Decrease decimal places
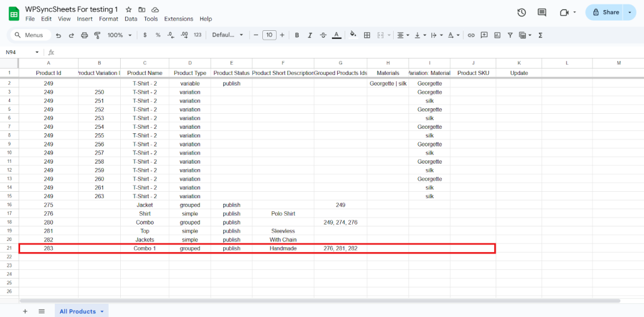644x317 pixels. [x=171, y=35]
